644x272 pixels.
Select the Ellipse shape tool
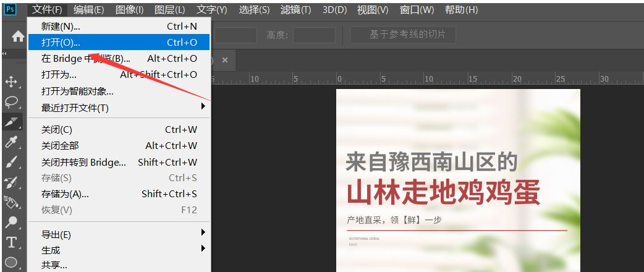point(11,262)
